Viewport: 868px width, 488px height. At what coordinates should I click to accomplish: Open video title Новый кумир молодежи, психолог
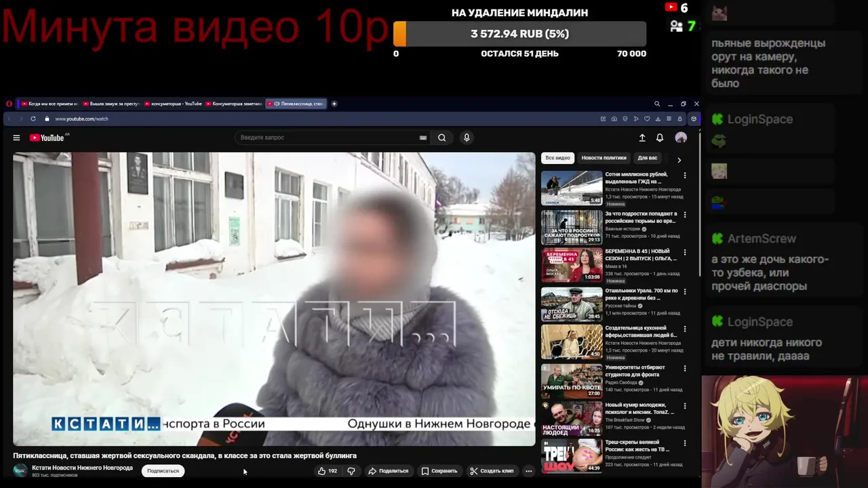point(639,408)
